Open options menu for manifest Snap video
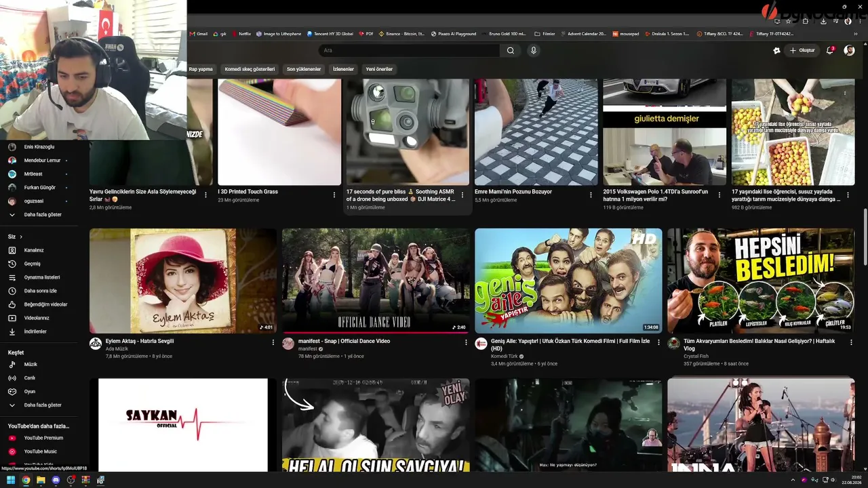This screenshot has height=488, width=868. (x=466, y=342)
